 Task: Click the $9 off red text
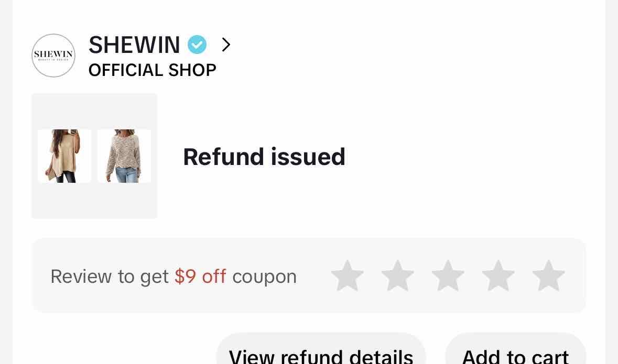[x=200, y=276]
